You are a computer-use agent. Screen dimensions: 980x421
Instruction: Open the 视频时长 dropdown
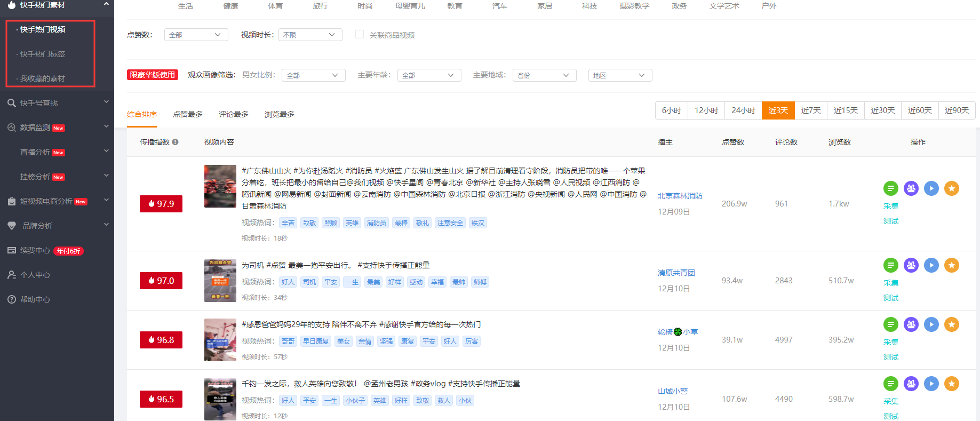pos(310,35)
